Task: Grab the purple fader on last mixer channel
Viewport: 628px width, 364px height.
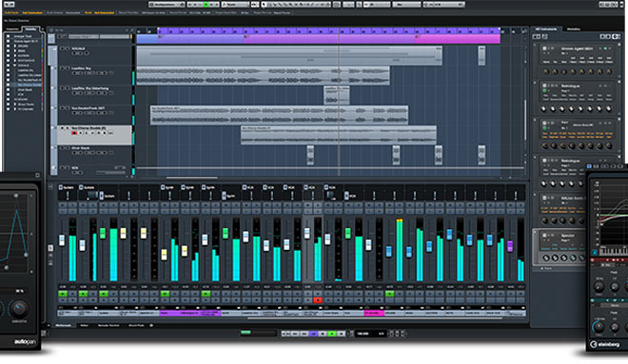Action: tap(510, 245)
